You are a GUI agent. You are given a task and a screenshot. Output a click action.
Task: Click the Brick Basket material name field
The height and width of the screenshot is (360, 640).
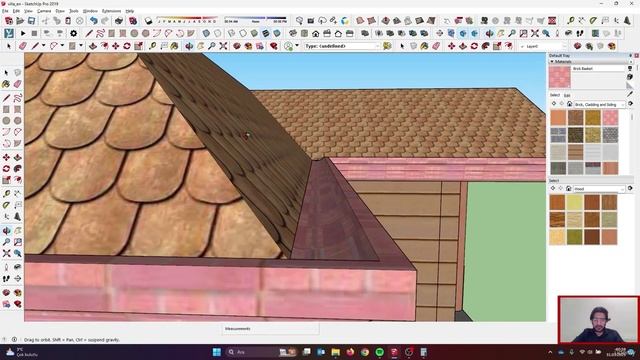(599, 69)
